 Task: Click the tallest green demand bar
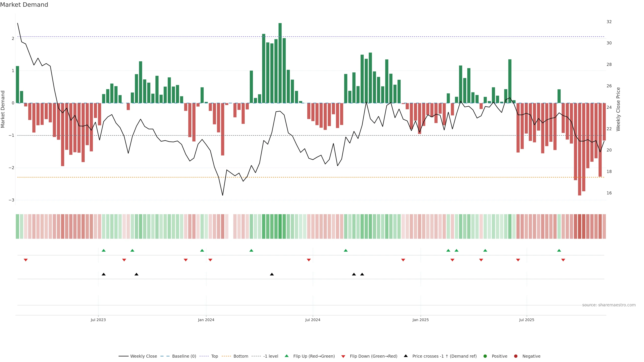pos(280,63)
